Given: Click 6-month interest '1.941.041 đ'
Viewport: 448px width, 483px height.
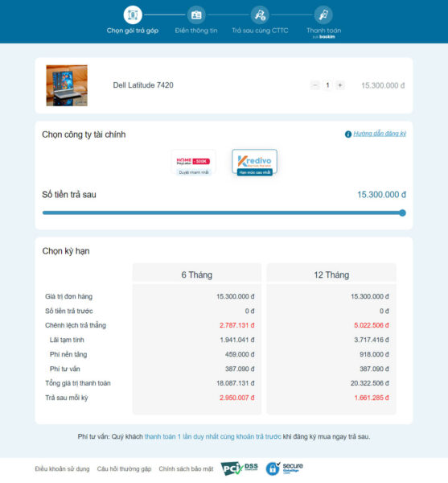Looking at the screenshot, I should tap(237, 340).
